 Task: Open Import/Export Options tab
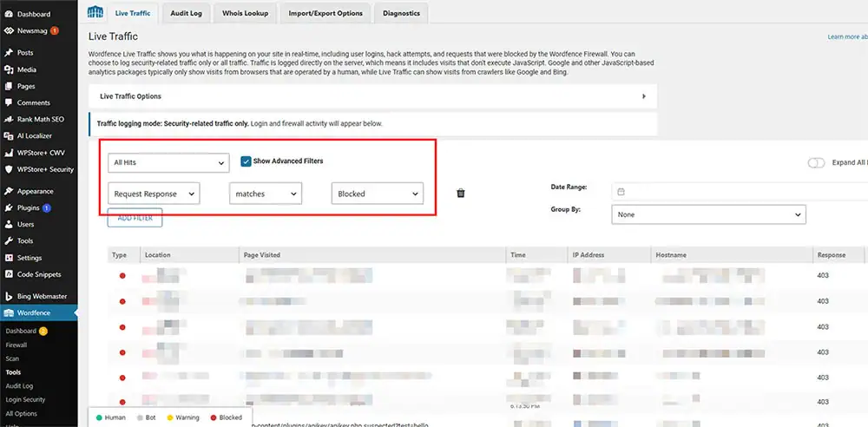pos(325,13)
